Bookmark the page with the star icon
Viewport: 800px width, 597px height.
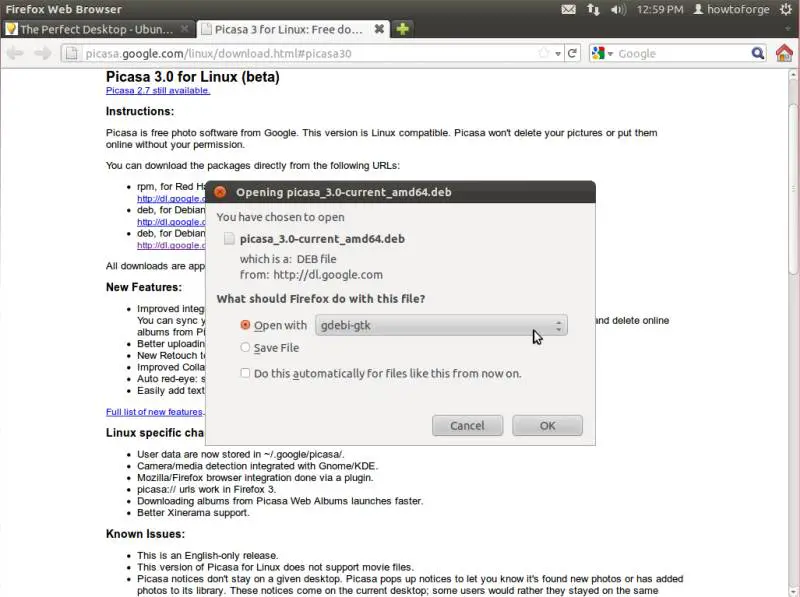pos(544,53)
